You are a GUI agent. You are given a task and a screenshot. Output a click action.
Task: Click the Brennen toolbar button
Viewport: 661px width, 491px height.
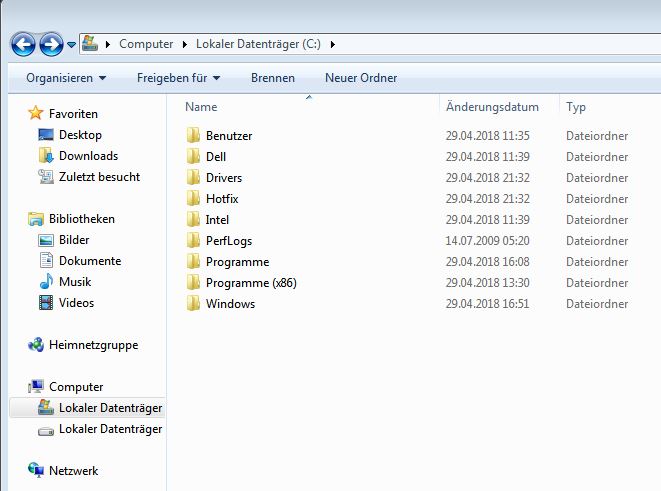point(272,78)
